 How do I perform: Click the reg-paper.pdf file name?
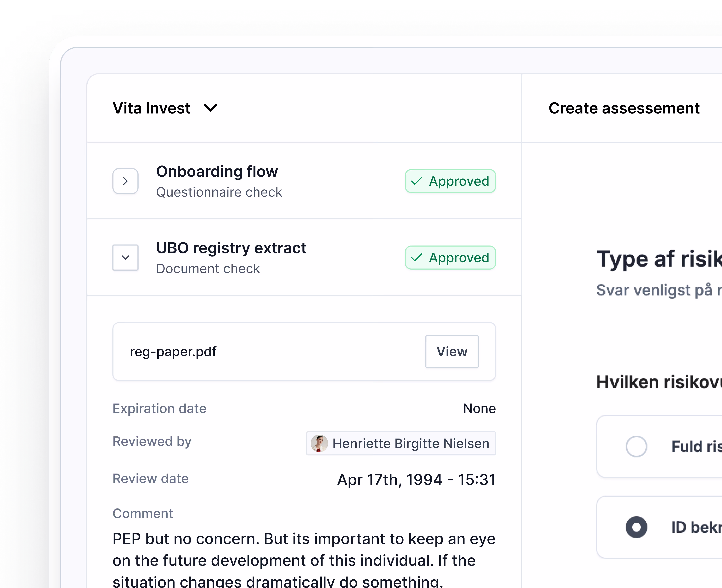tap(173, 351)
